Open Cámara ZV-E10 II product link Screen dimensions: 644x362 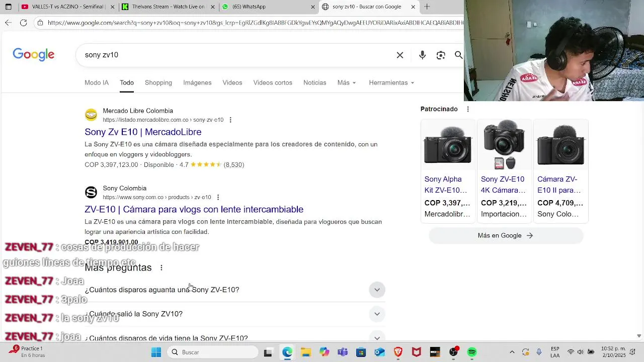(x=559, y=185)
